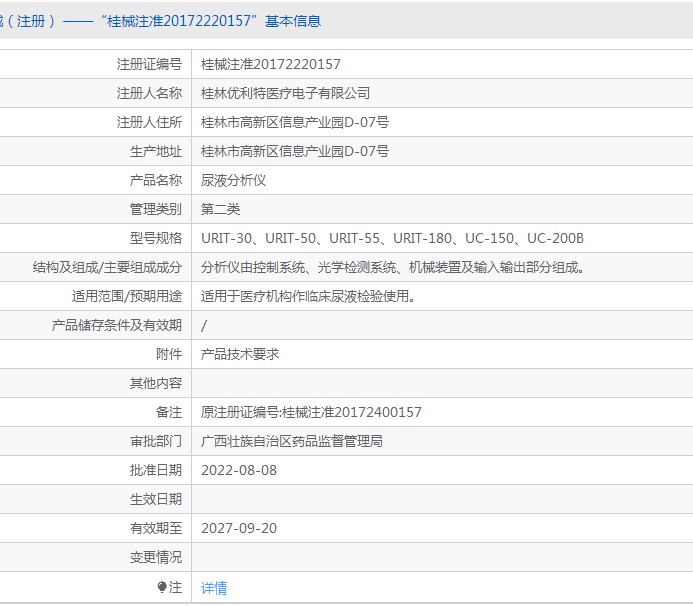
Task: Select registration number value 桂械注准20172220157
Action: coord(270,65)
